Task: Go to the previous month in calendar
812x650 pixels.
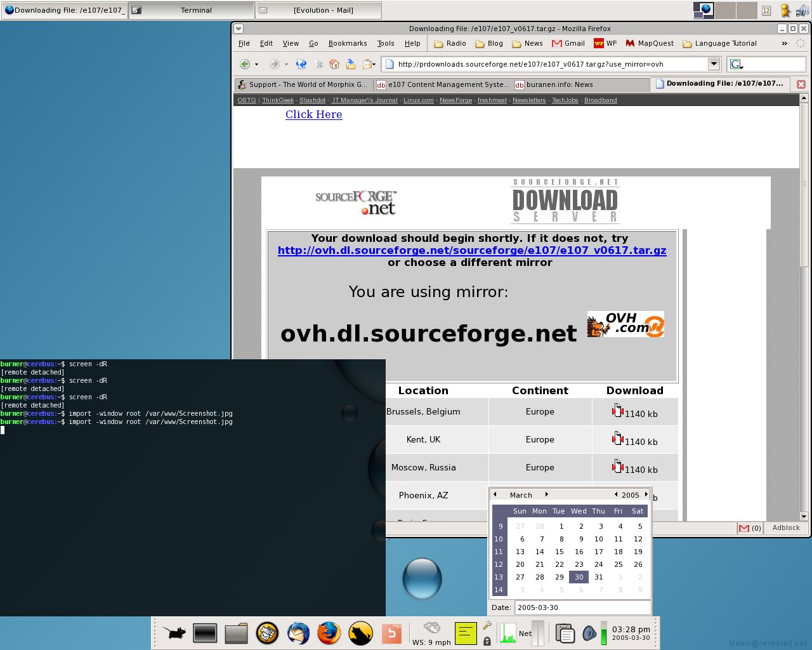Action: pos(495,494)
